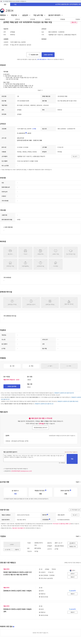
Task: Click the 소정근로시간 info icon
Action: coord(26,133)
